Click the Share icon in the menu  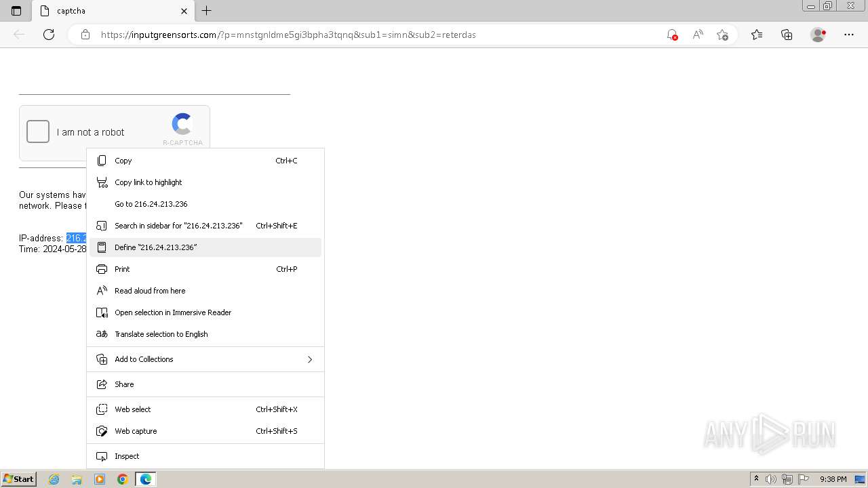102,384
